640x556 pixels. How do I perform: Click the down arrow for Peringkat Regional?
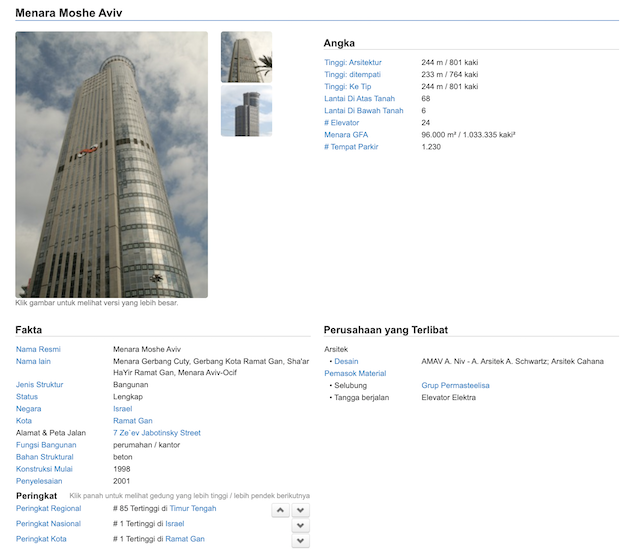[x=300, y=510]
